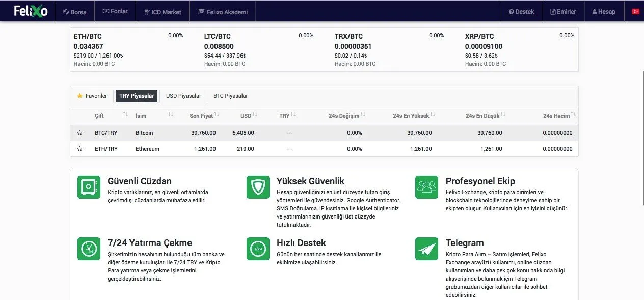Click Ethereum's 219.00 USD price
This screenshot has height=300, width=644.
[245, 149]
